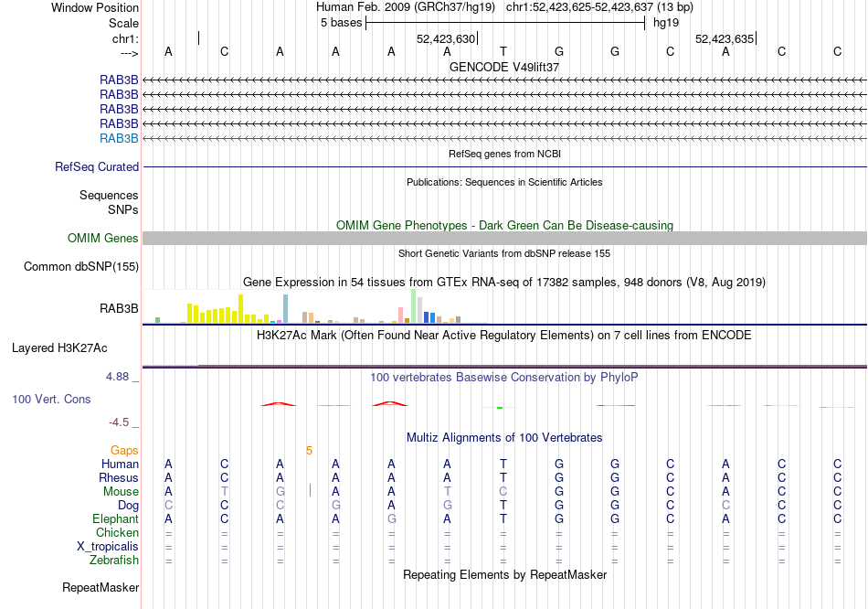The image size is (868, 609).
Task: Click the tall light-green GTEx expression bar
Action: point(414,306)
